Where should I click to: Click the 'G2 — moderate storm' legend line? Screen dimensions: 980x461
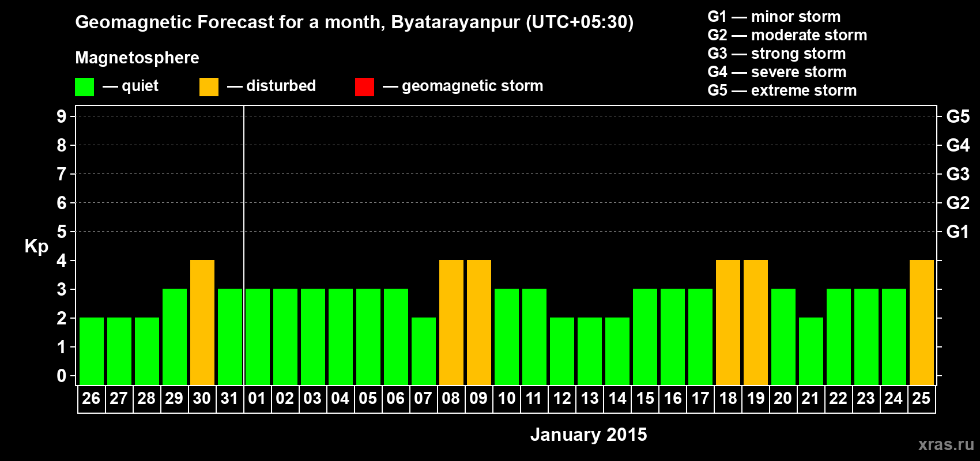(787, 35)
